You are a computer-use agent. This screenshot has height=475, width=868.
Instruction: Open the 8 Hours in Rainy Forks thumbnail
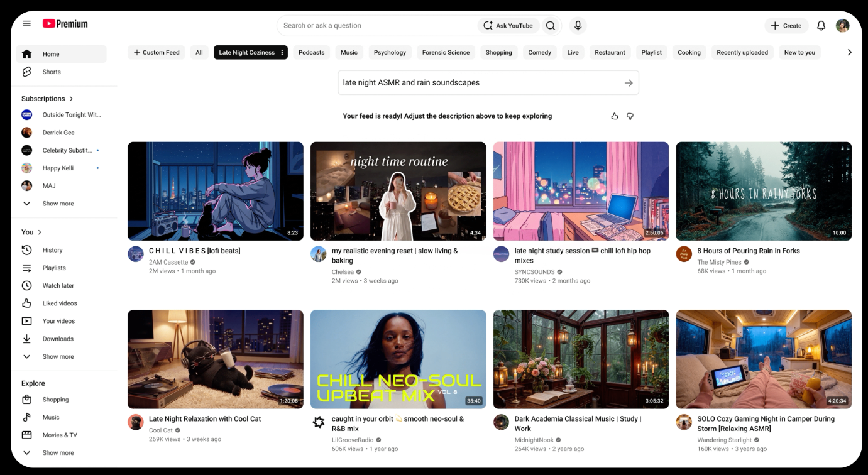coord(764,191)
